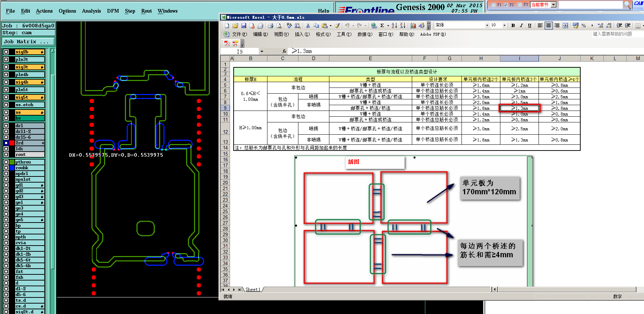
Task: Open the 格式(O) menu in Excel
Action: pos(323,34)
